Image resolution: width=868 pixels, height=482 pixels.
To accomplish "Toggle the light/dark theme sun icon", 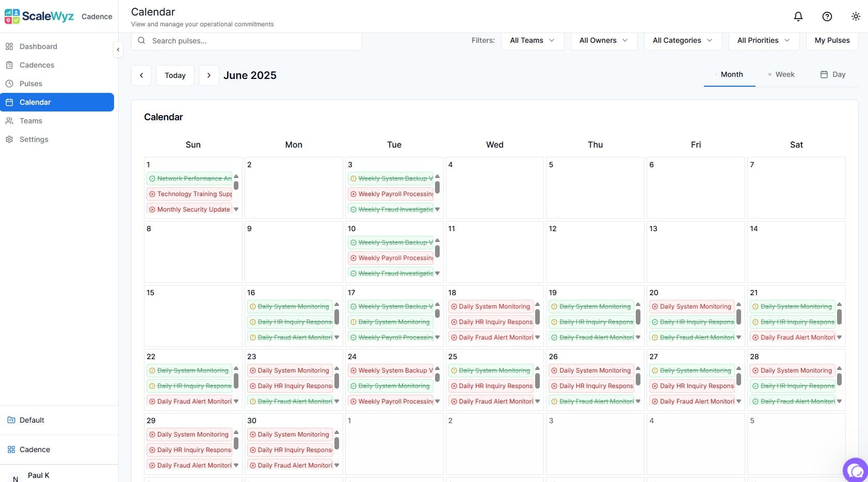I will [x=856, y=16].
